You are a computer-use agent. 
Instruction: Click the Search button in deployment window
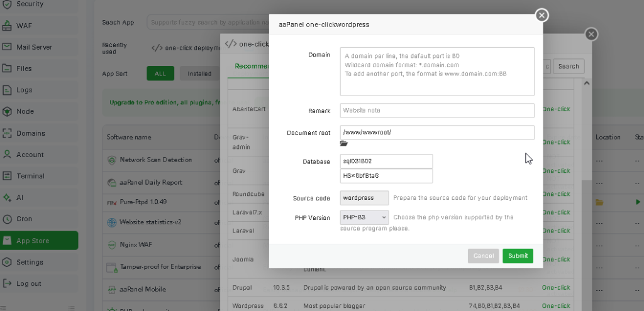569,67
